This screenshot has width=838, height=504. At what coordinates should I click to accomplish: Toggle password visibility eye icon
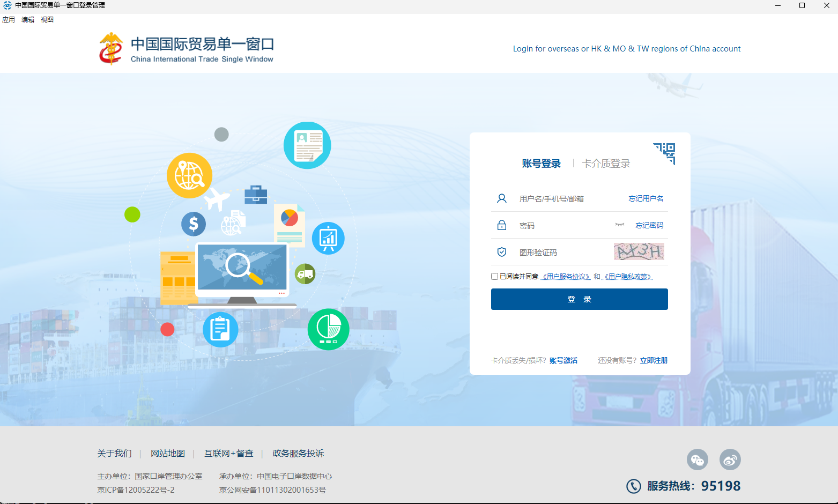pyautogui.click(x=620, y=225)
